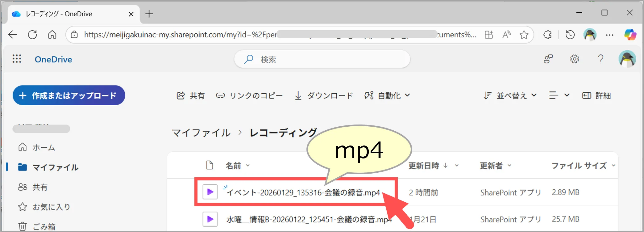Open the app launcher grid icon
Image resolution: width=644 pixels, height=232 pixels.
coord(17,59)
